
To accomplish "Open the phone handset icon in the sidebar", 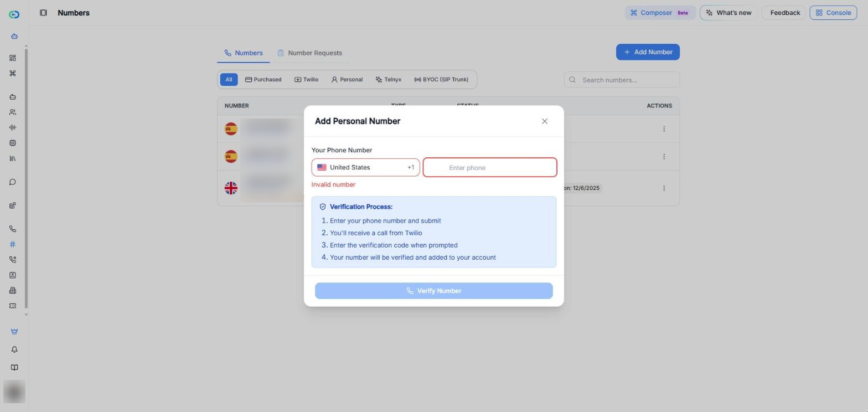I will tap(13, 229).
